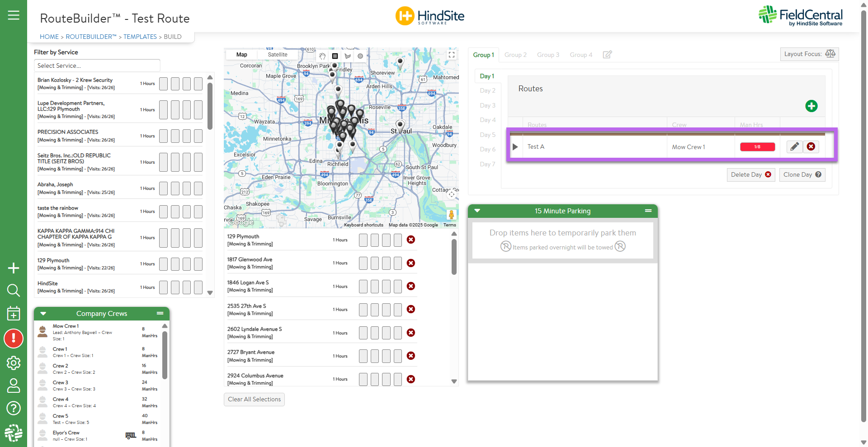Remove 1817 Glenwood Ave from the selection

[x=410, y=263]
